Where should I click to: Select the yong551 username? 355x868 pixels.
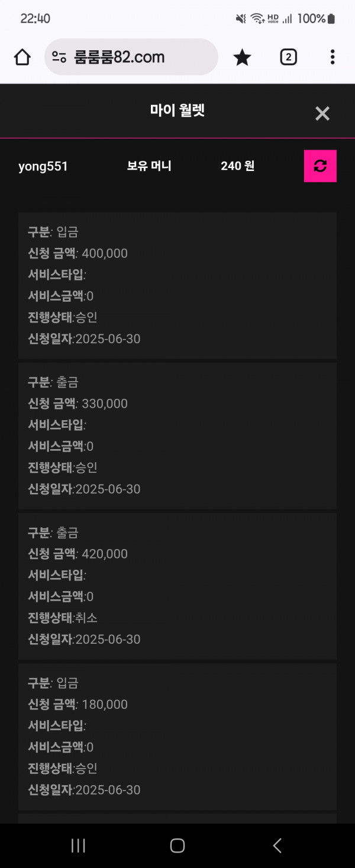[x=43, y=166]
